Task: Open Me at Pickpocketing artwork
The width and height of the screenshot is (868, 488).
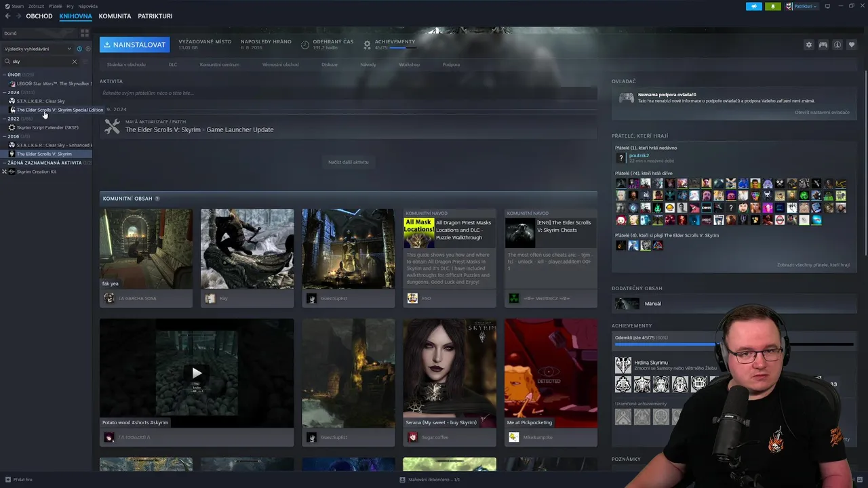Action: click(x=551, y=373)
